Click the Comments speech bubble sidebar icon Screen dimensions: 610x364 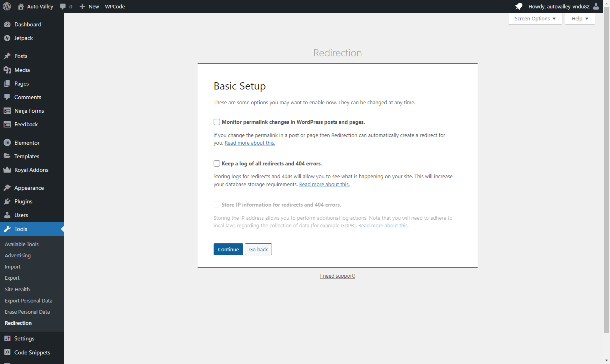click(7, 97)
